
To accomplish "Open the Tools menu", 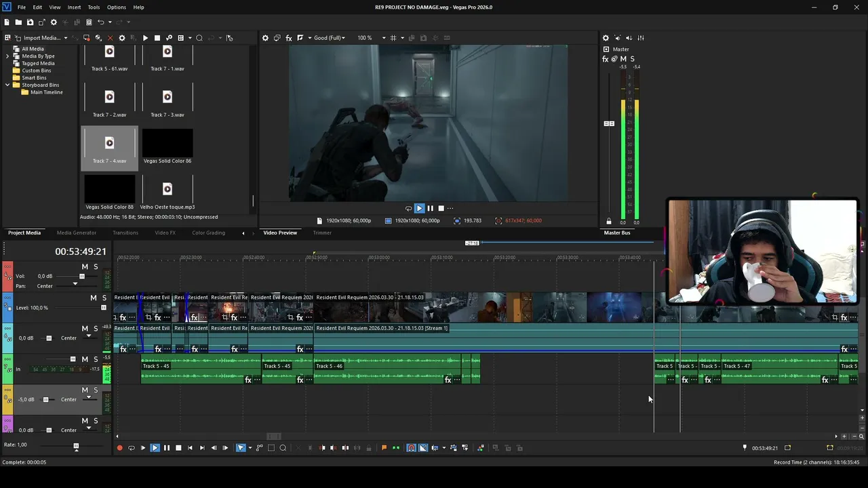I will pos(94,7).
